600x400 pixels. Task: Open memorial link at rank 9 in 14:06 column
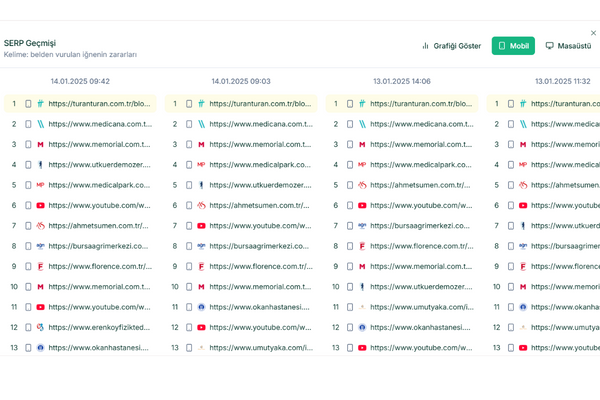tap(421, 266)
